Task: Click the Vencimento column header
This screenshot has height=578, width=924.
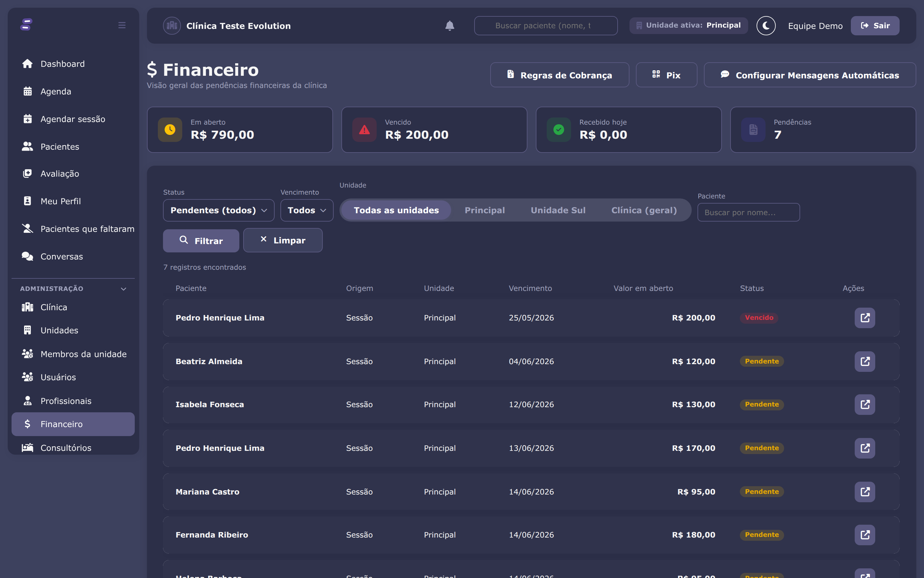Action: pyautogui.click(x=530, y=288)
